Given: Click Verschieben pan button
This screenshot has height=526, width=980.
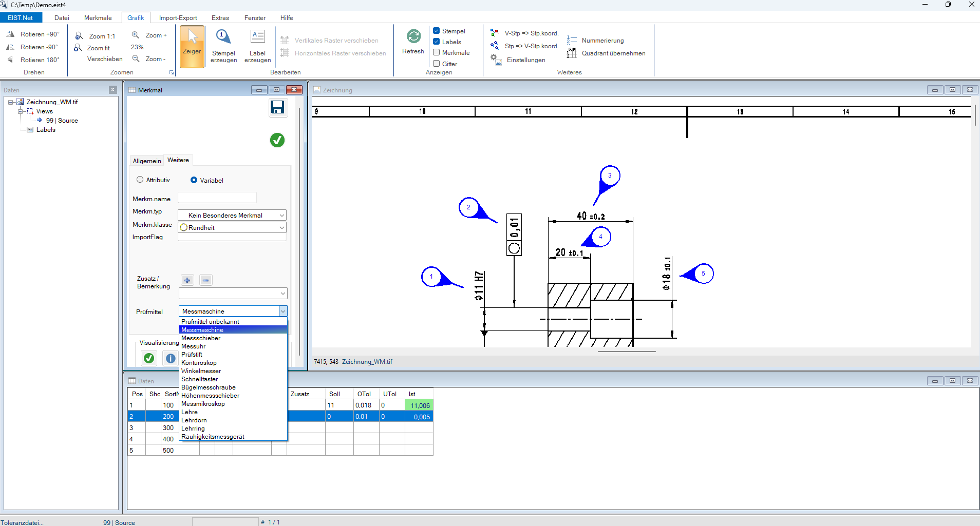Looking at the screenshot, I should 105,59.
